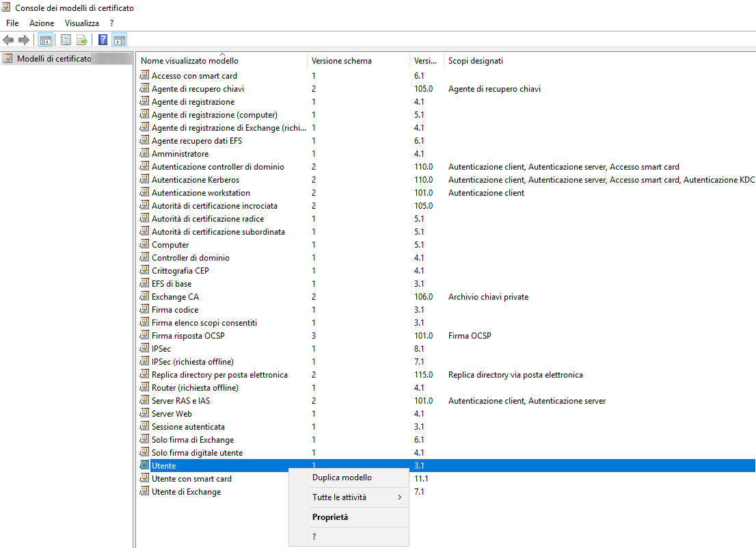Select the Server RAS e IAS template
The width and height of the screenshot is (756, 548).
click(181, 402)
